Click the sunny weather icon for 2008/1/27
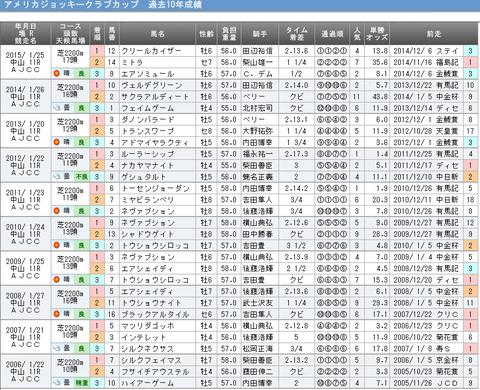 tap(57, 314)
